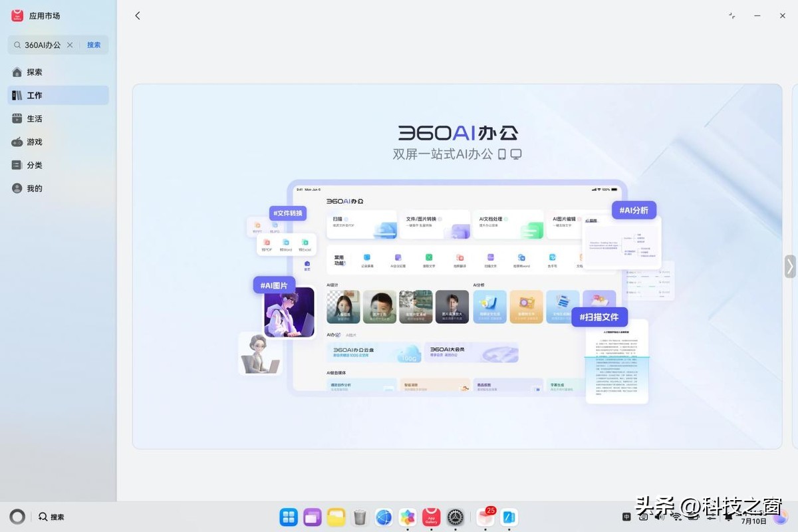Open the yellow Files folder in dock

[336, 517]
